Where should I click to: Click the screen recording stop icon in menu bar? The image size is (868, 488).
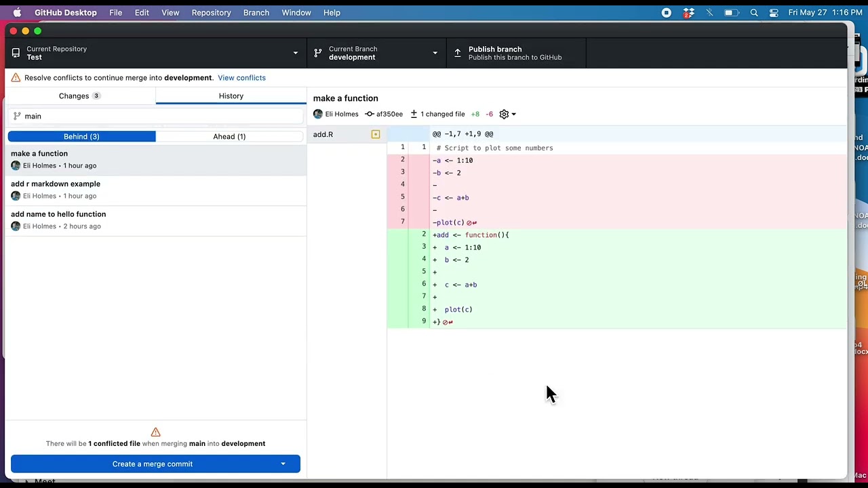667,12
